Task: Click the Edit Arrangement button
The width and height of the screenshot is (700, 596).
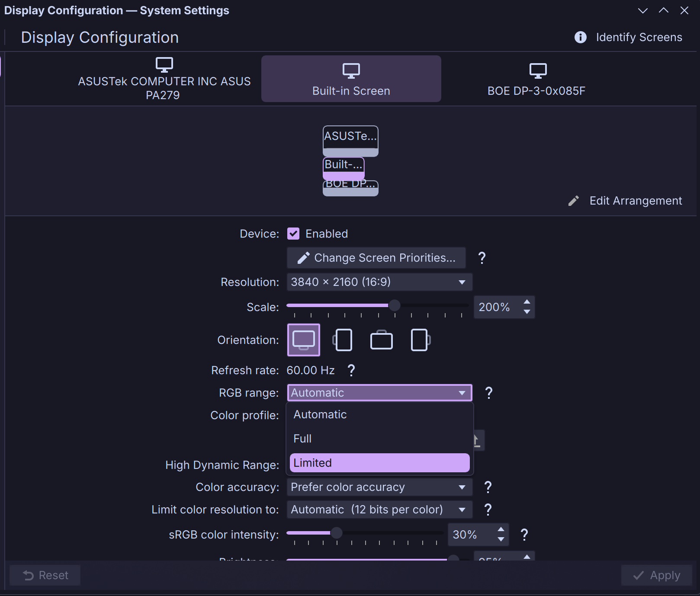Action: [625, 201]
